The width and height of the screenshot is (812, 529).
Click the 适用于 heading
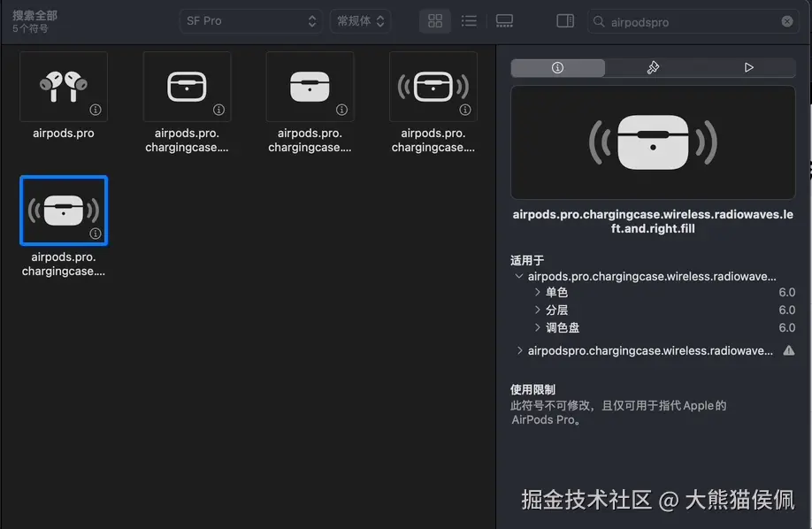click(x=527, y=261)
